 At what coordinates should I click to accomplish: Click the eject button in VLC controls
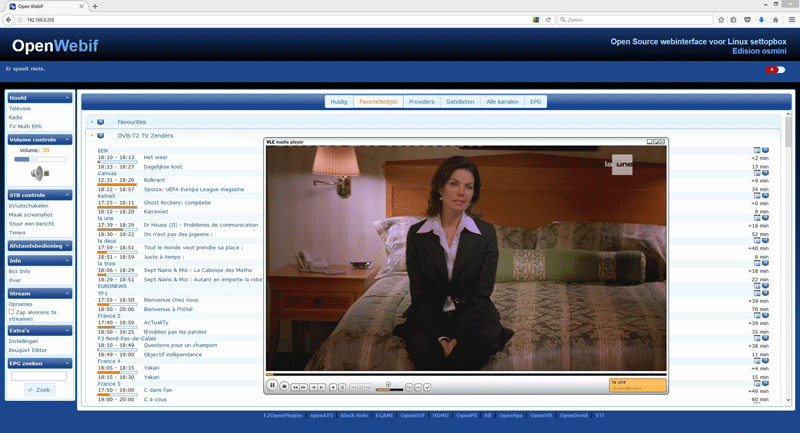[333, 388]
